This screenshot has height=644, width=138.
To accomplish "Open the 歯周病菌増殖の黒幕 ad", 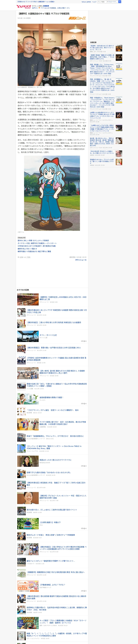I will pyautogui.click(x=51, y=397).
